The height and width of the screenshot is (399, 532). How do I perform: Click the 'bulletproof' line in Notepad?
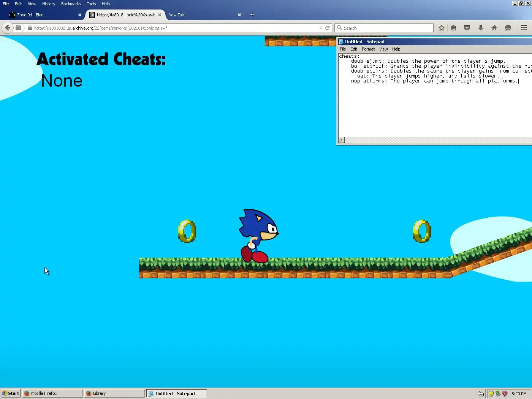coord(441,66)
